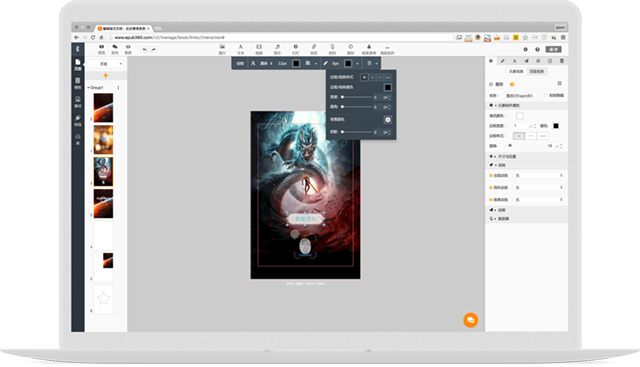The image size is (640, 367).
Task: Redo the last undone action
Action: 153,49
